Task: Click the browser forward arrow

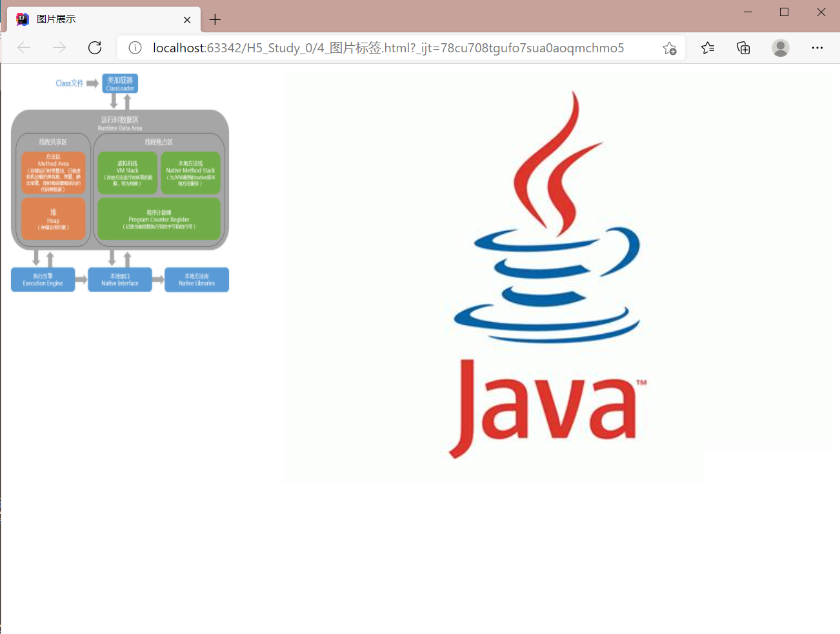Action: (x=59, y=48)
